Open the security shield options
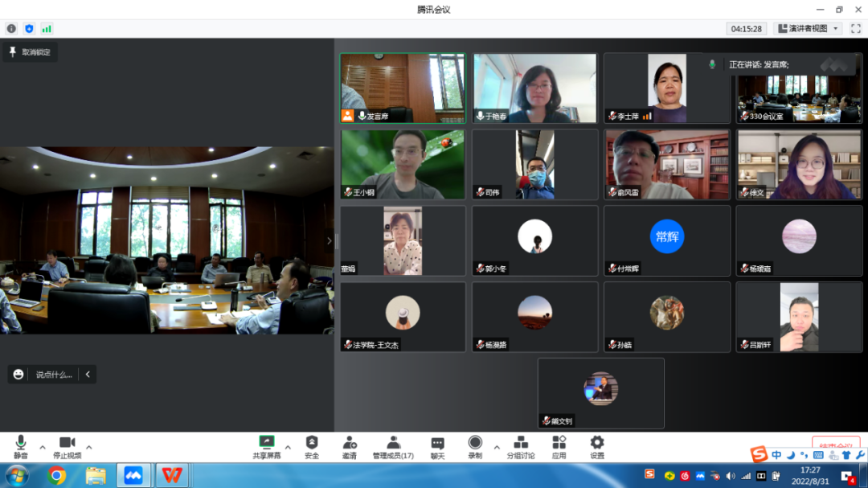 [312, 447]
